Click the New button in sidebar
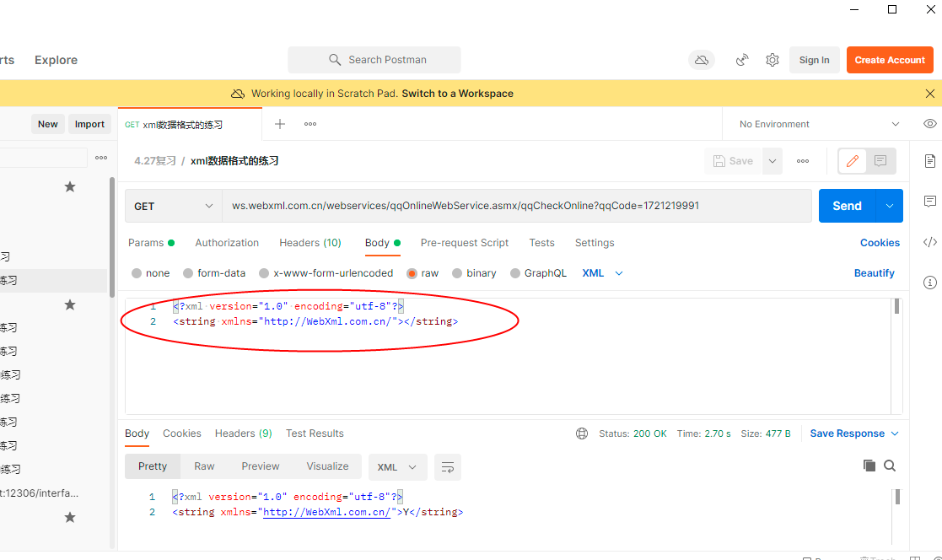942x560 pixels. pyautogui.click(x=47, y=124)
